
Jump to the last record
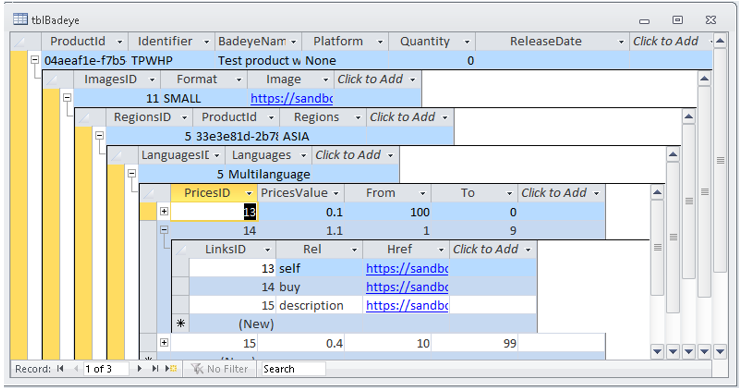click(155, 369)
